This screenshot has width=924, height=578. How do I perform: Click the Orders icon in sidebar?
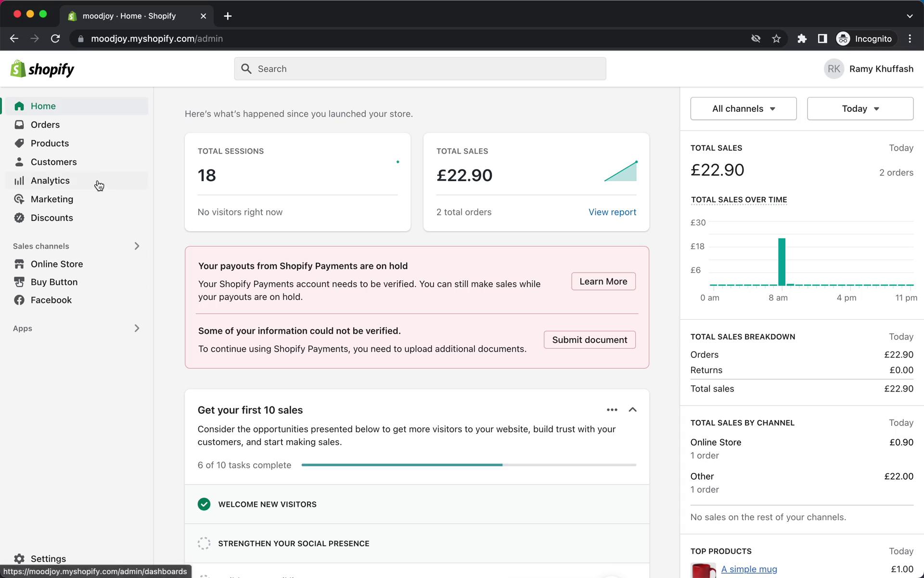pyautogui.click(x=19, y=125)
